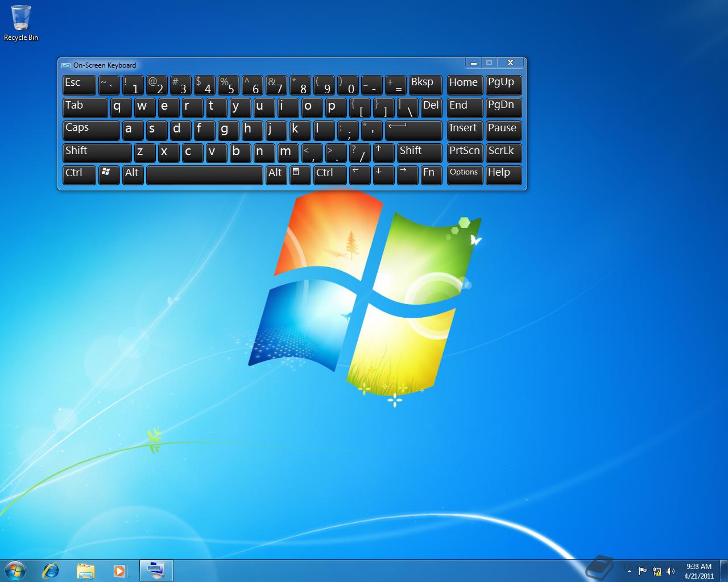The width and height of the screenshot is (728, 582).
Task: Click the Insert key
Action: coord(465,130)
